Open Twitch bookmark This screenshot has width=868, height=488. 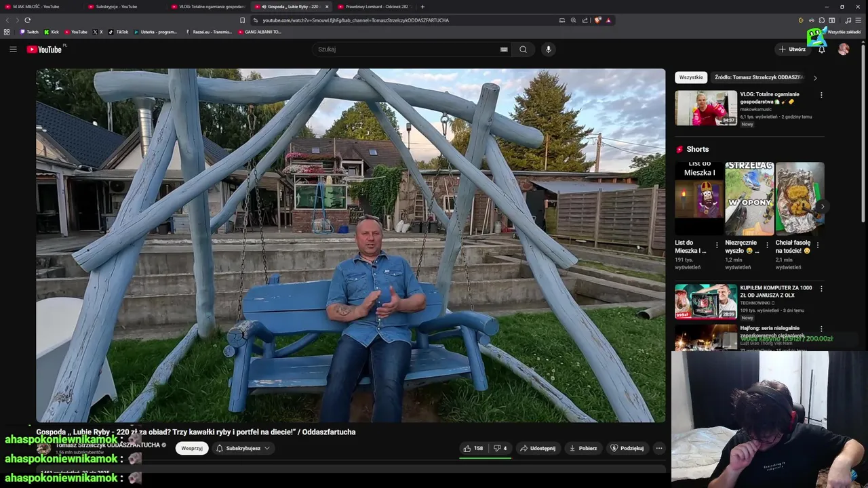tap(29, 32)
